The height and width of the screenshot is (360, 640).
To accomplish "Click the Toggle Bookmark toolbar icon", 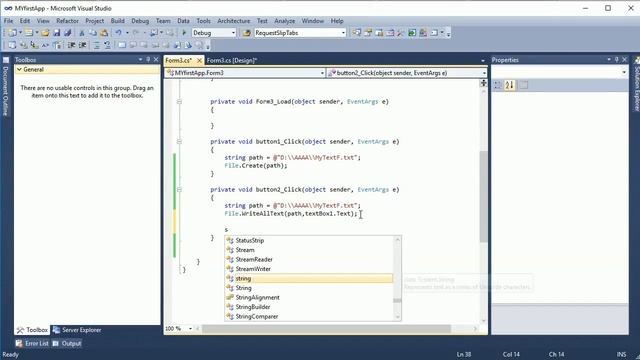I will pyautogui.click(x=122, y=45).
